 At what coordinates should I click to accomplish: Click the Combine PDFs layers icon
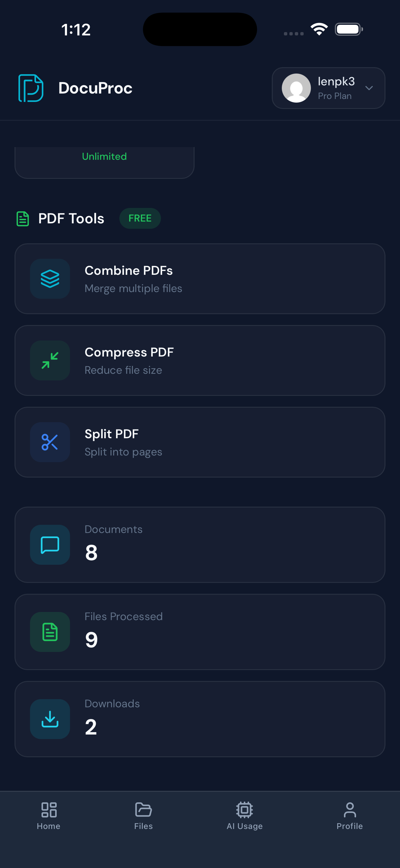click(50, 279)
